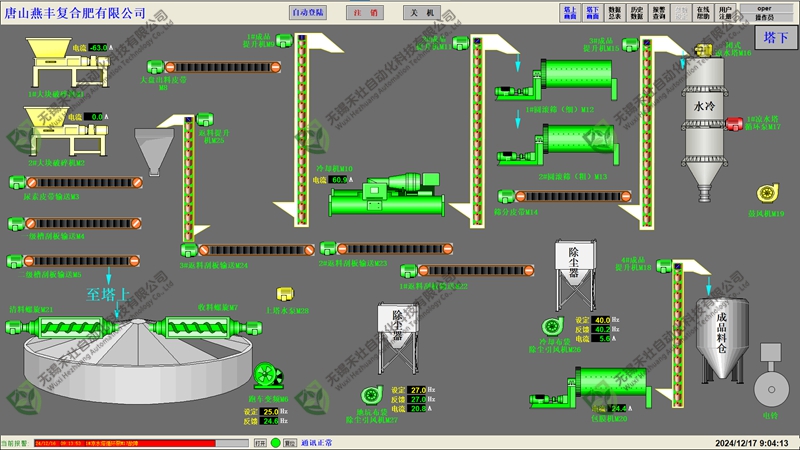
Task: Click the large 塔下 page button
Action: pyautogui.click(x=774, y=38)
